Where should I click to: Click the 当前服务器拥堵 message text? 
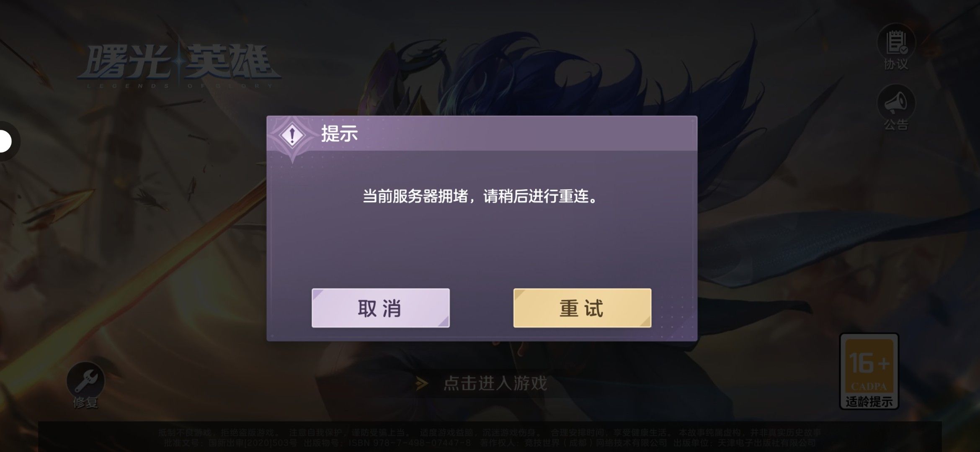(480, 196)
